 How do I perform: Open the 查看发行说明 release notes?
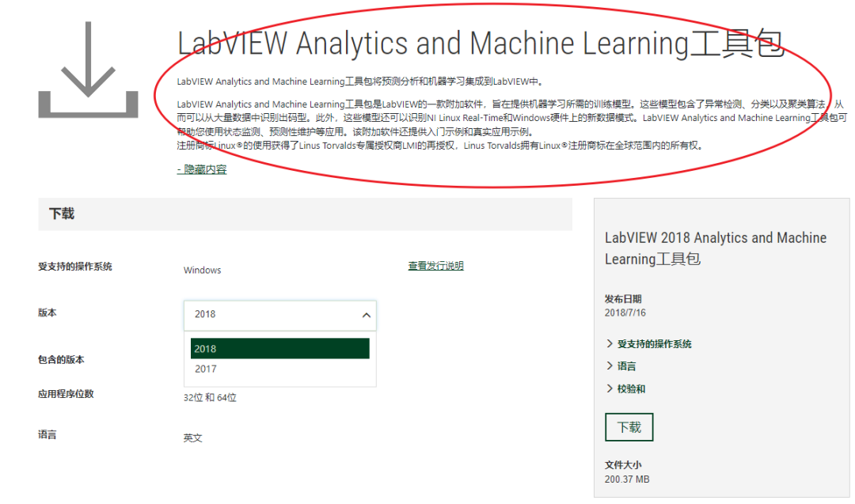(x=435, y=265)
